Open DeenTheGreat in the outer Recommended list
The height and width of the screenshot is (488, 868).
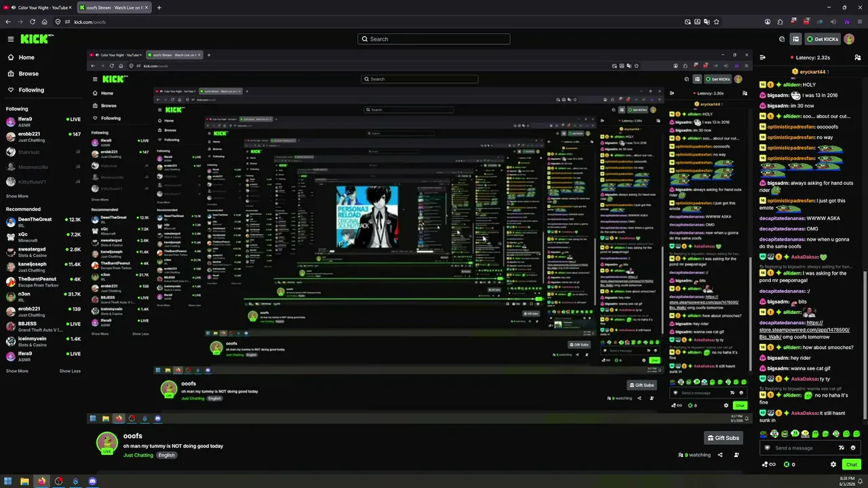pyautogui.click(x=43, y=222)
